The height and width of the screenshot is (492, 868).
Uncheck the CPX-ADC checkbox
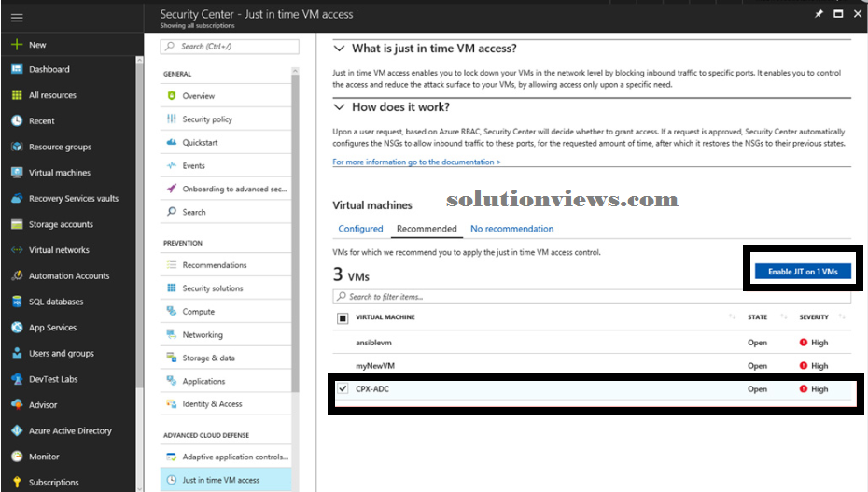tap(343, 388)
